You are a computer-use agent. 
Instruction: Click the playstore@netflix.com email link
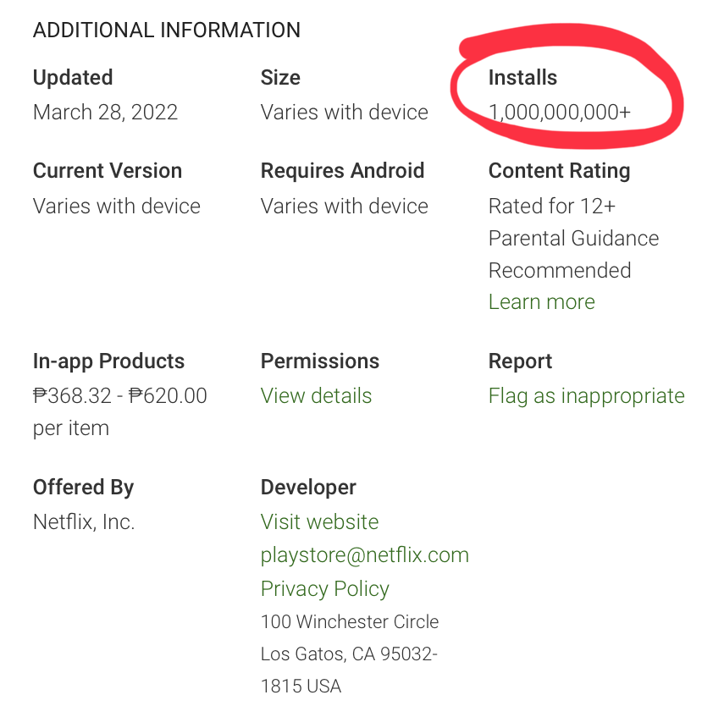[x=364, y=555]
